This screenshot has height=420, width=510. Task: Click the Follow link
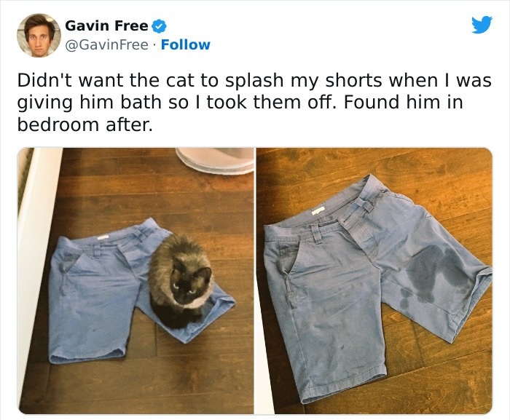[185, 45]
